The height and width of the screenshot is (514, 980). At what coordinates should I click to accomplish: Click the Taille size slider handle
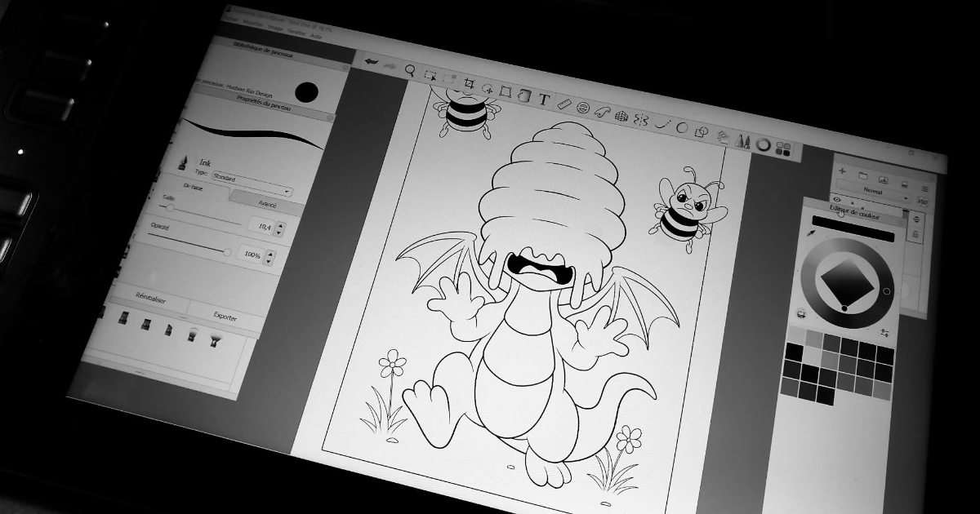point(170,207)
